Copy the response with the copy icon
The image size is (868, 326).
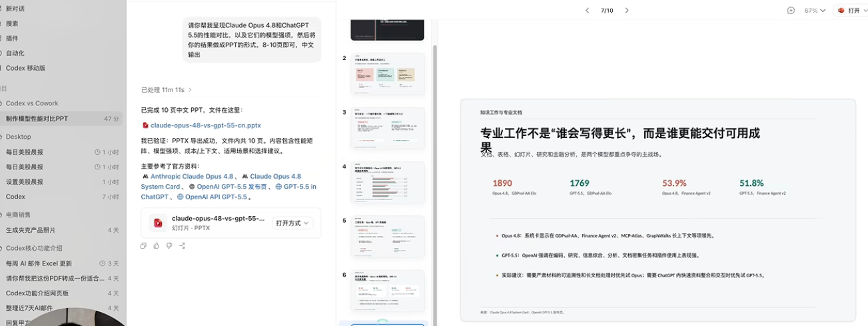pyautogui.click(x=144, y=246)
